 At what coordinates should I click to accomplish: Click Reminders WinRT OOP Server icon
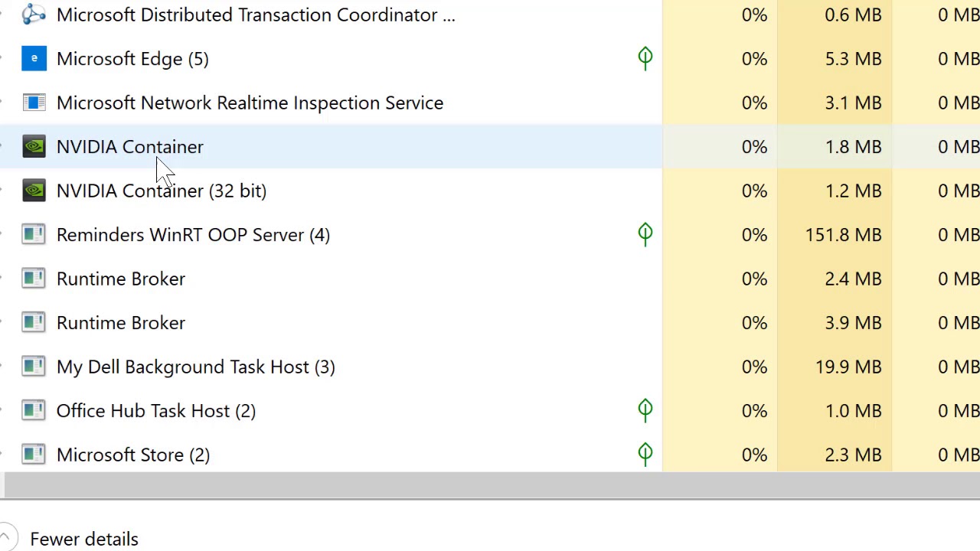[x=34, y=235]
